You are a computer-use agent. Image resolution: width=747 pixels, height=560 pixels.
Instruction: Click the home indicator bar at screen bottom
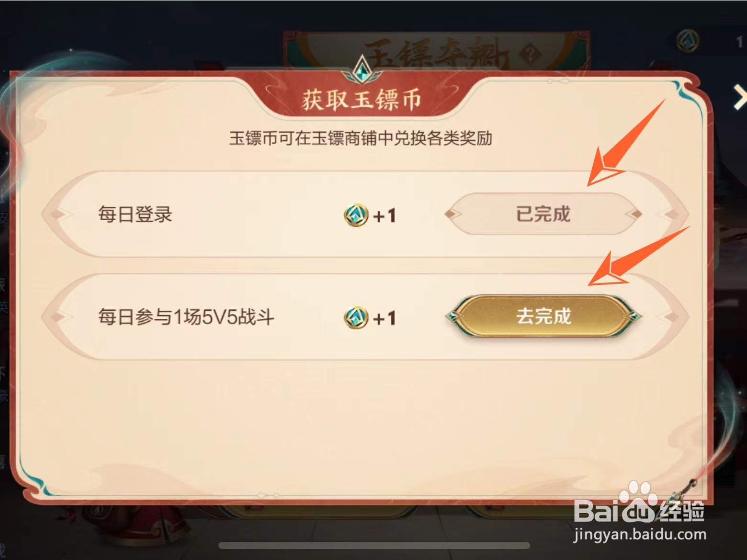point(374,546)
